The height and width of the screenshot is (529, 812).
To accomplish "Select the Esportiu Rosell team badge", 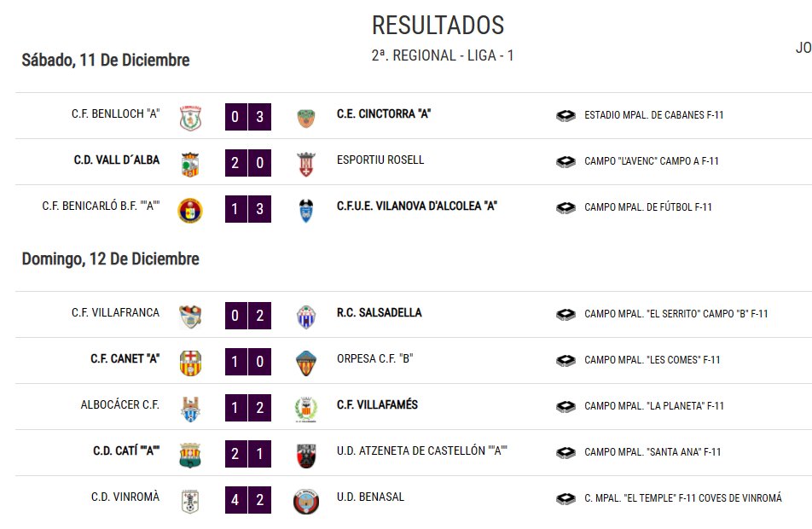I will pos(306,164).
